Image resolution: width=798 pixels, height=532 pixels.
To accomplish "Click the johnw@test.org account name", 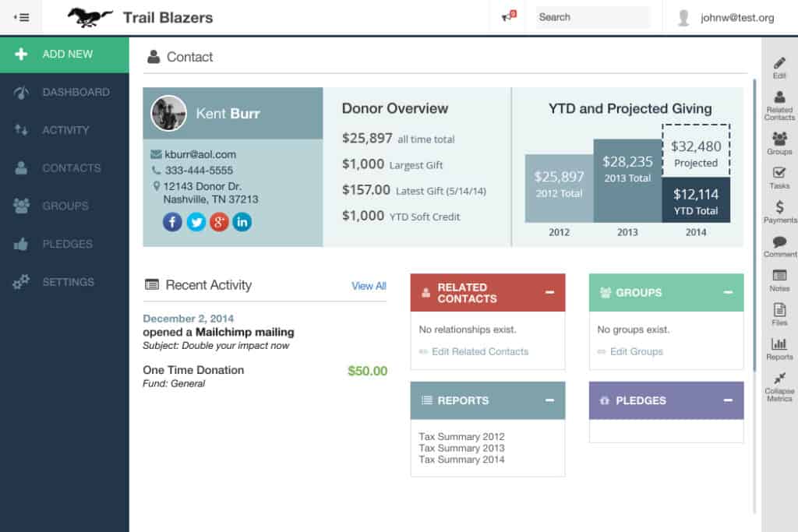I will pyautogui.click(x=737, y=18).
